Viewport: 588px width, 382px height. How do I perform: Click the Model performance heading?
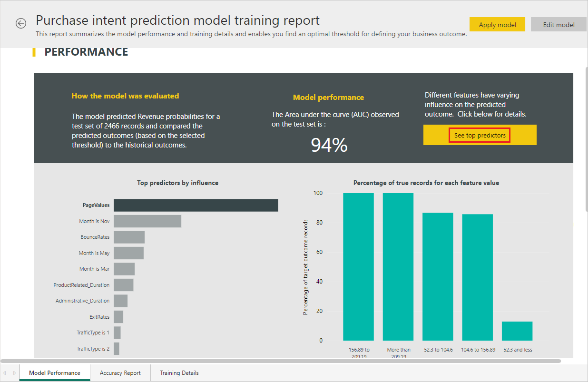[x=328, y=98]
